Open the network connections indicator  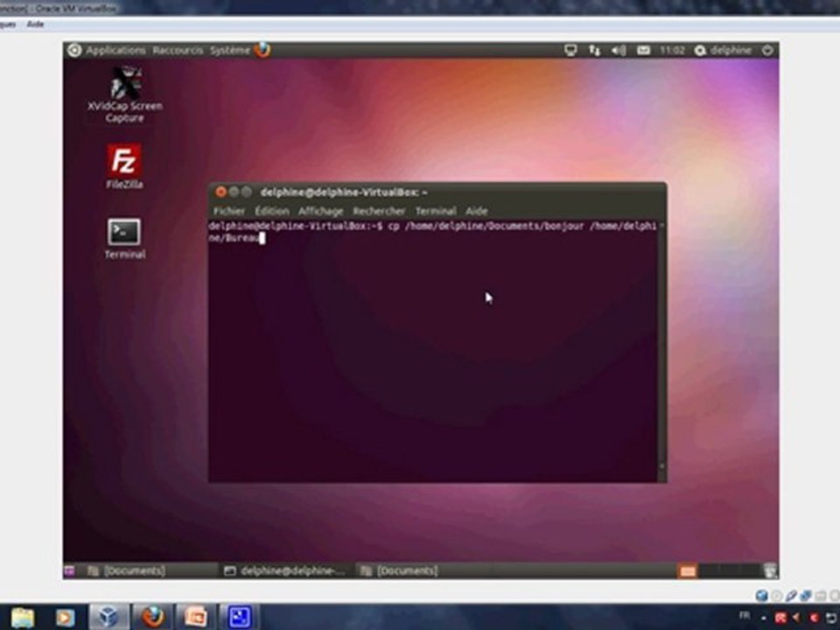(x=594, y=51)
